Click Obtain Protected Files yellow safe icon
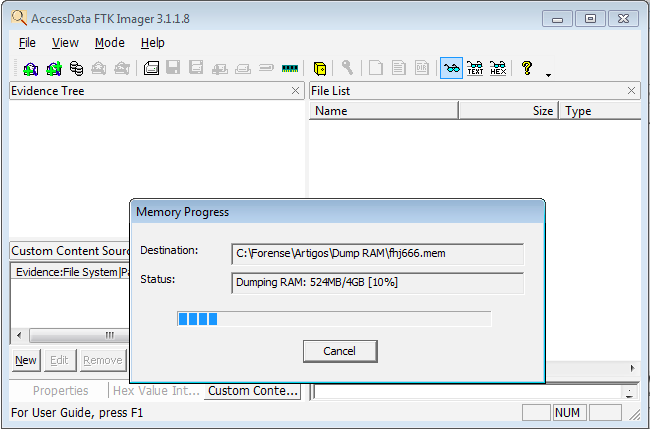Viewport: 650px width, 429px height. [x=320, y=69]
